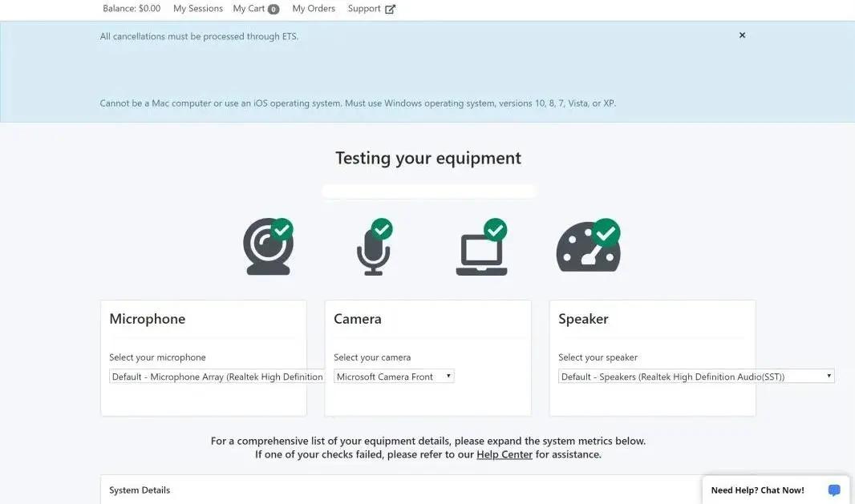Expand the System Details section
Viewport: 855px width, 504px height.
140,490
